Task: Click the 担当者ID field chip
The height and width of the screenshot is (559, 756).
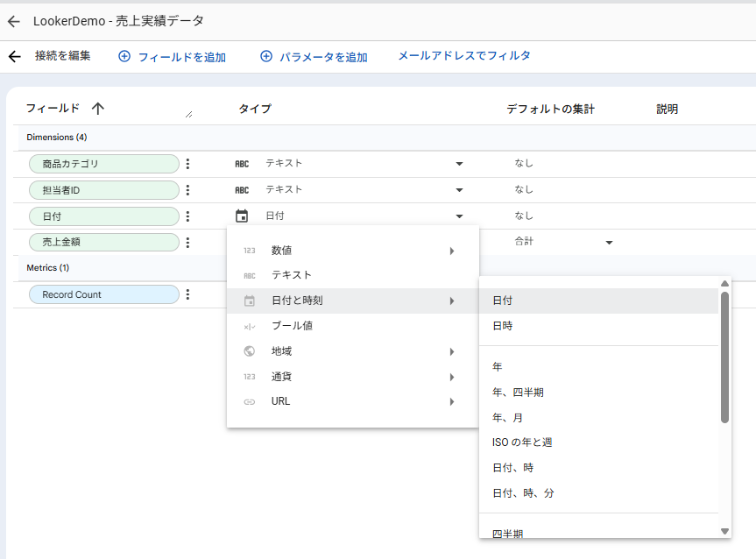Action: pyautogui.click(x=104, y=190)
